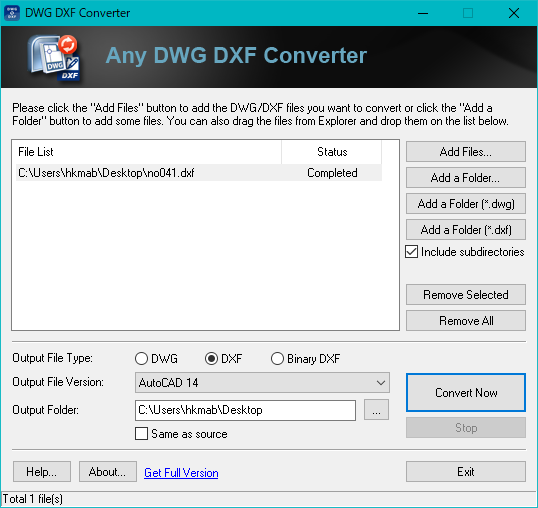Click Remove Selected button
The image size is (538, 508).
click(466, 294)
